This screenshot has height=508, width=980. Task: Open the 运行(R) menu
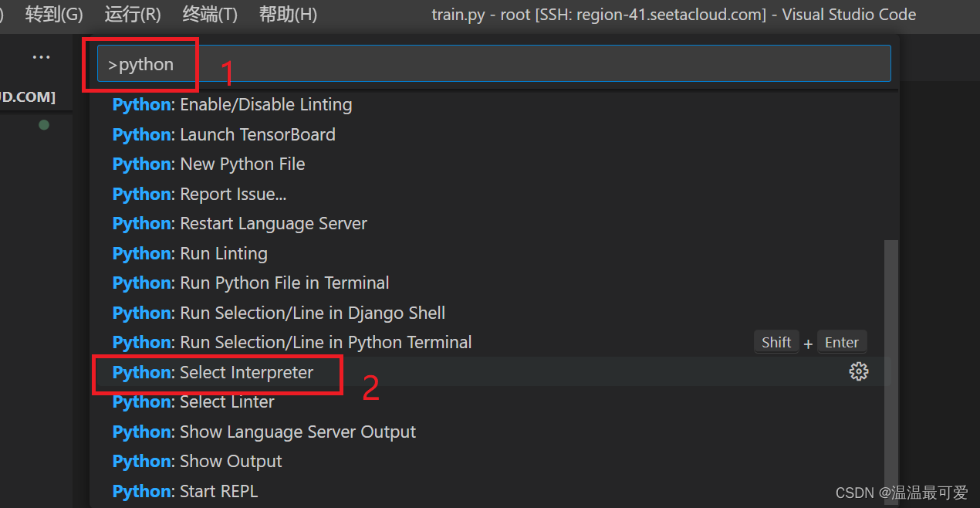pos(133,14)
